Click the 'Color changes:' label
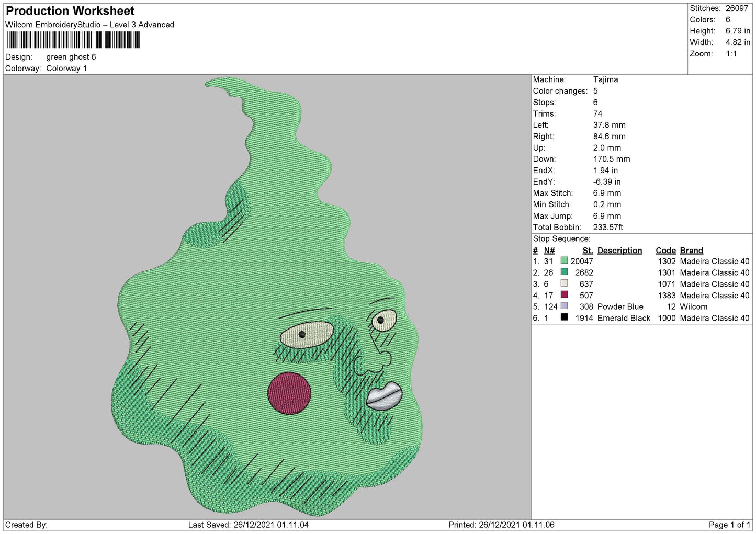 point(560,91)
